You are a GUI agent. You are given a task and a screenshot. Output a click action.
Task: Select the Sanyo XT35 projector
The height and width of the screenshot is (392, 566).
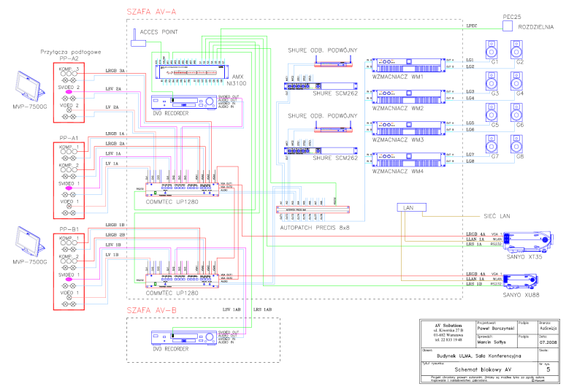pos(528,241)
